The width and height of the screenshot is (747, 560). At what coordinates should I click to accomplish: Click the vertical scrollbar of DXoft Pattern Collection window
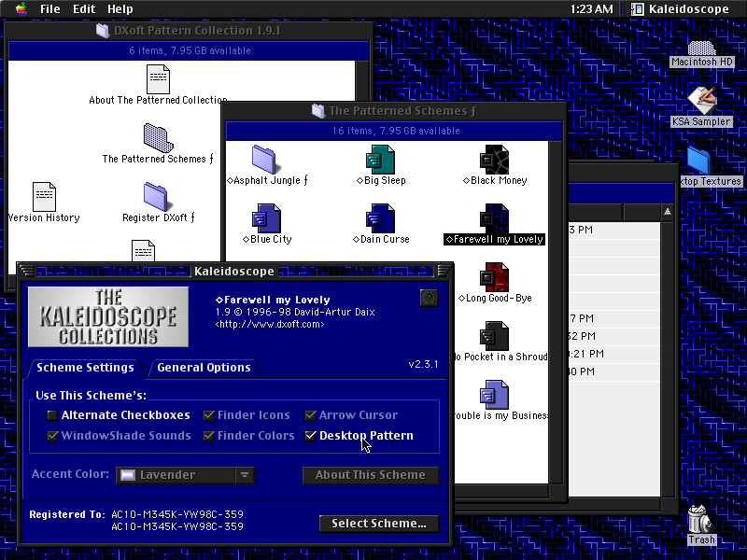pyautogui.click(x=362, y=81)
